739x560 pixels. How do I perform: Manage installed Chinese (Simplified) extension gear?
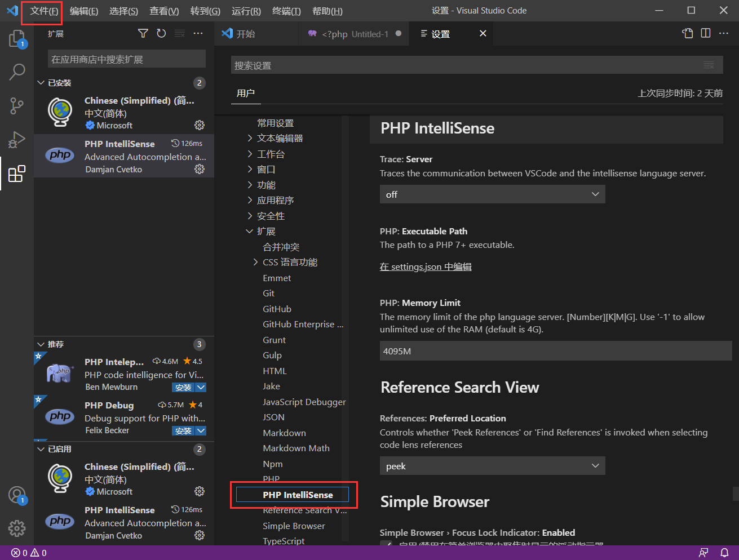(x=200, y=125)
